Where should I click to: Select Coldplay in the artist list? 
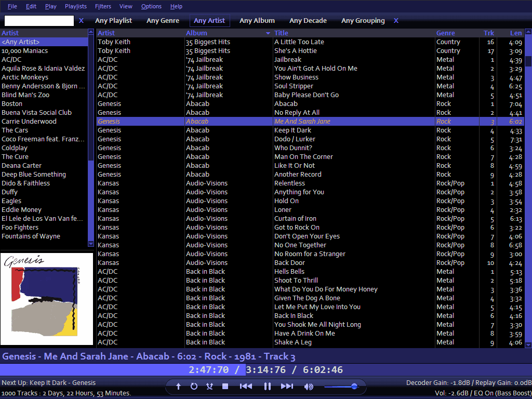click(15, 148)
